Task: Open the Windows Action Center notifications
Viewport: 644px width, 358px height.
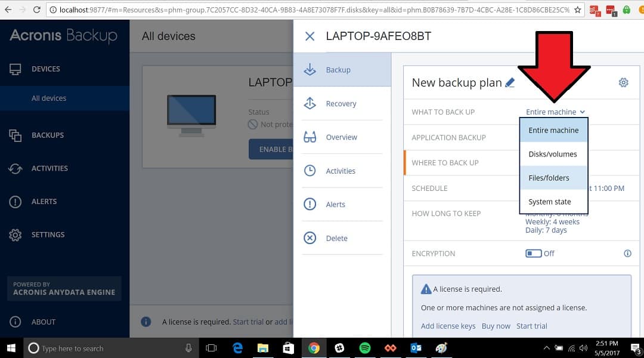Action: point(636,348)
